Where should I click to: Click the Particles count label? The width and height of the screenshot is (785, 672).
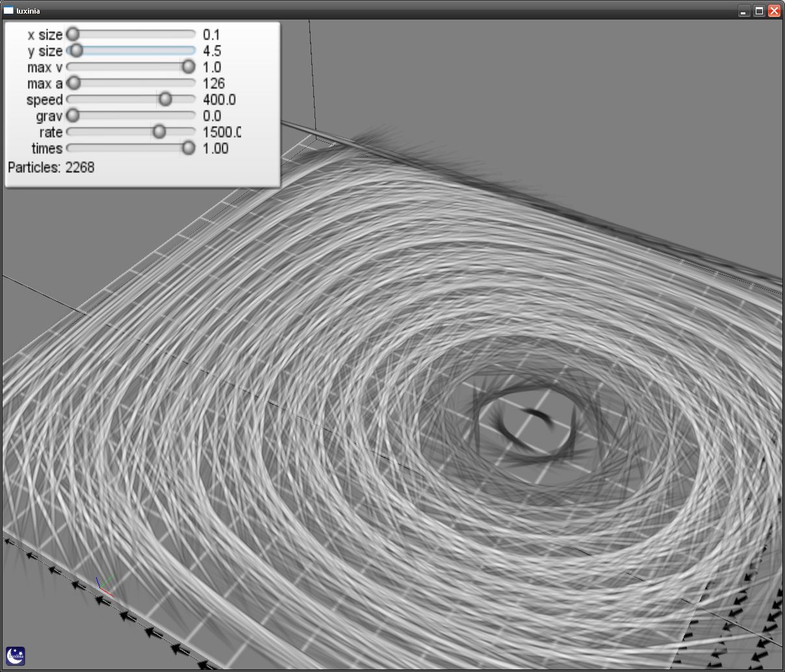click(51, 168)
